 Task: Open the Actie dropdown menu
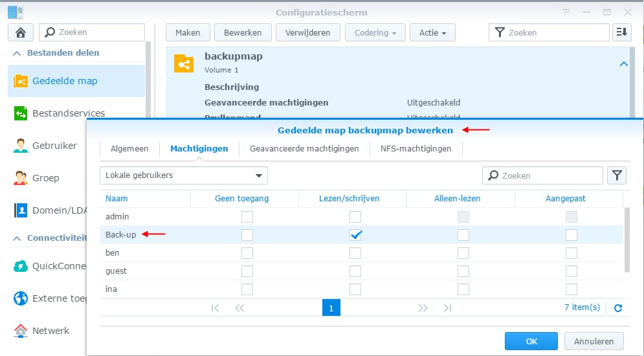(x=432, y=32)
